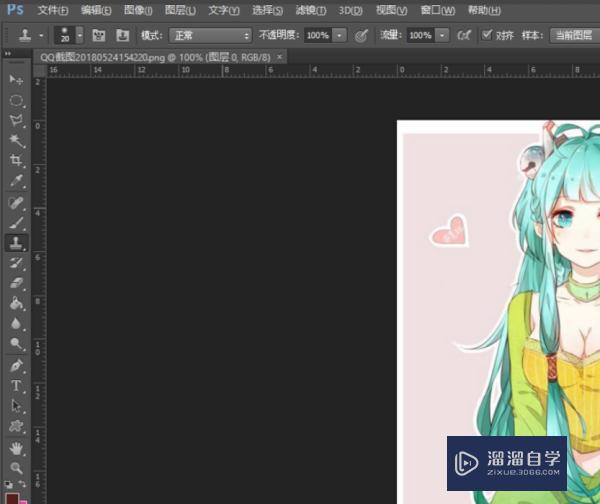Open the 不透明度 opacity slider arrow
This screenshot has height=504, width=600.
click(x=339, y=36)
